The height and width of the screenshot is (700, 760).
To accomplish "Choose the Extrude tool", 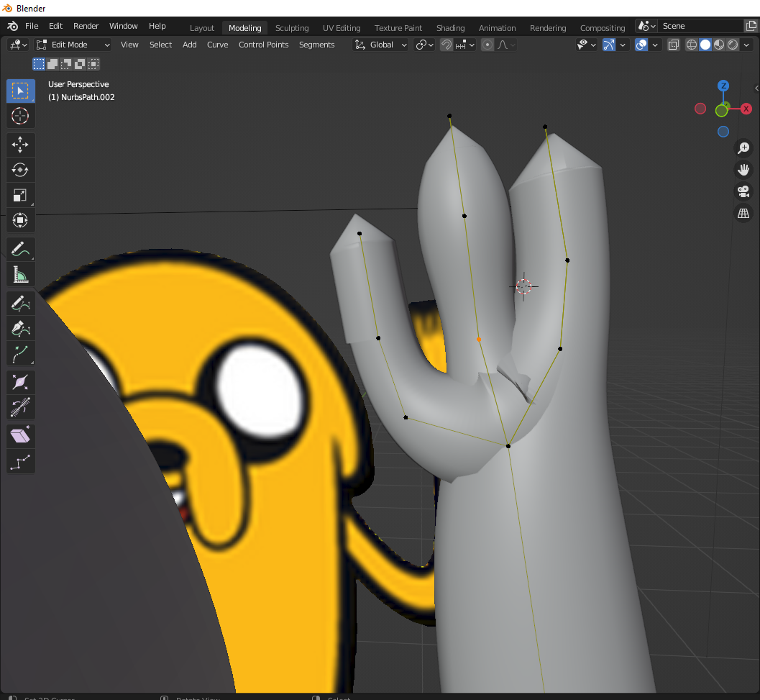I will tap(20, 354).
